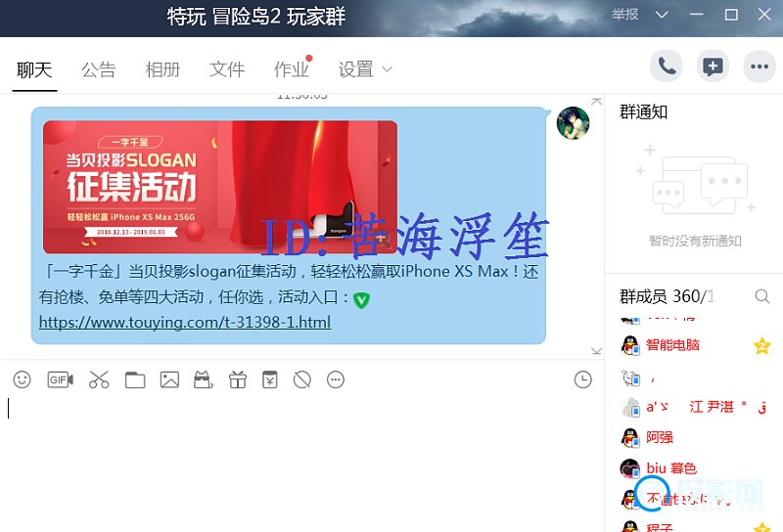
Task: Click the GIF video recording icon
Action: [61, 379]
